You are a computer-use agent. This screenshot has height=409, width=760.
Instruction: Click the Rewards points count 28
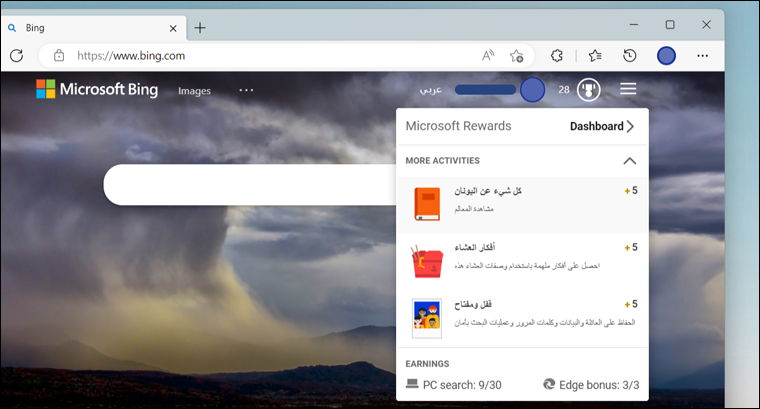click(x=564, y=90)
